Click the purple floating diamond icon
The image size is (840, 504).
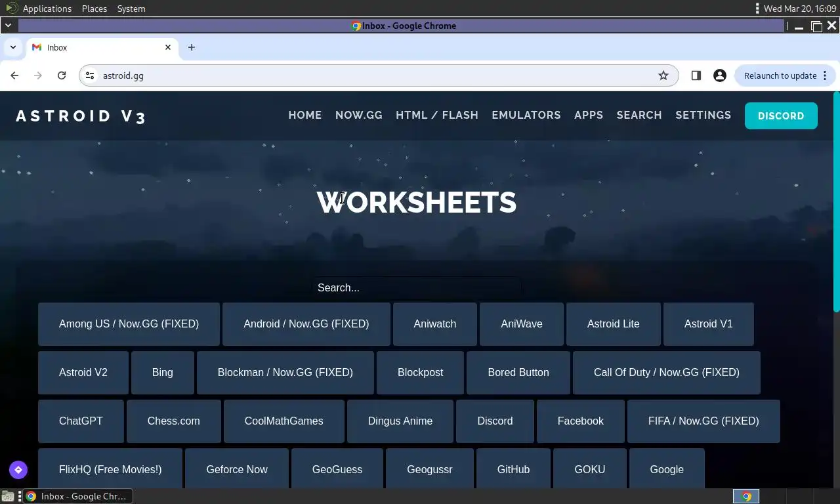point(18,470)
